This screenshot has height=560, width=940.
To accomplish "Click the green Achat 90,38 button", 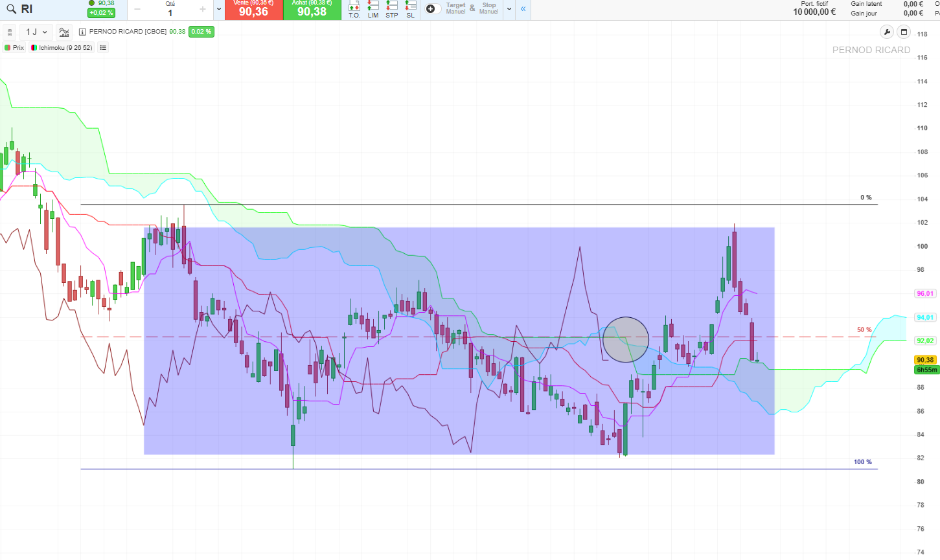I will (312, 10).
